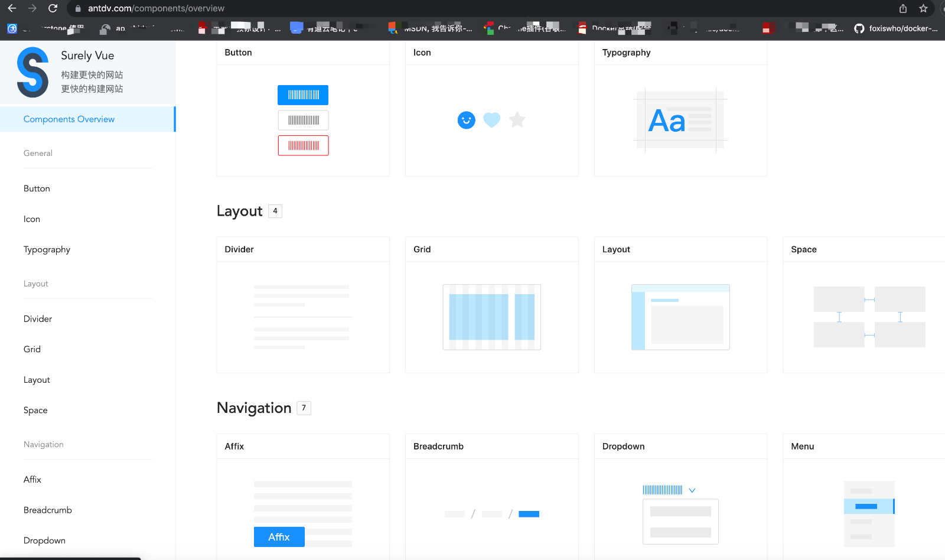Click the Navigation count badge 7
The height and width of the screenshot is (560, 945).
click(x=304, y=408)
